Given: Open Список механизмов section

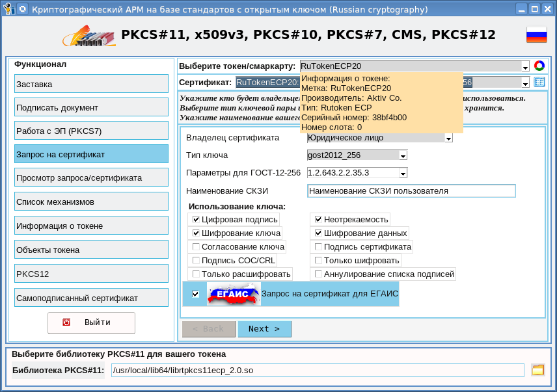Looking at the screenshot, I should [x=91, y=202].
